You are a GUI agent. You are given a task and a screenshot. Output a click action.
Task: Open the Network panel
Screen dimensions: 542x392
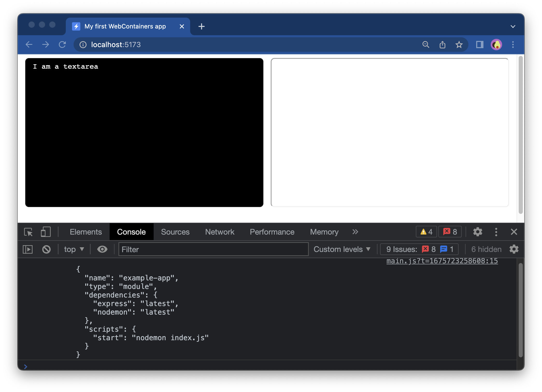(x=220, y=232)
